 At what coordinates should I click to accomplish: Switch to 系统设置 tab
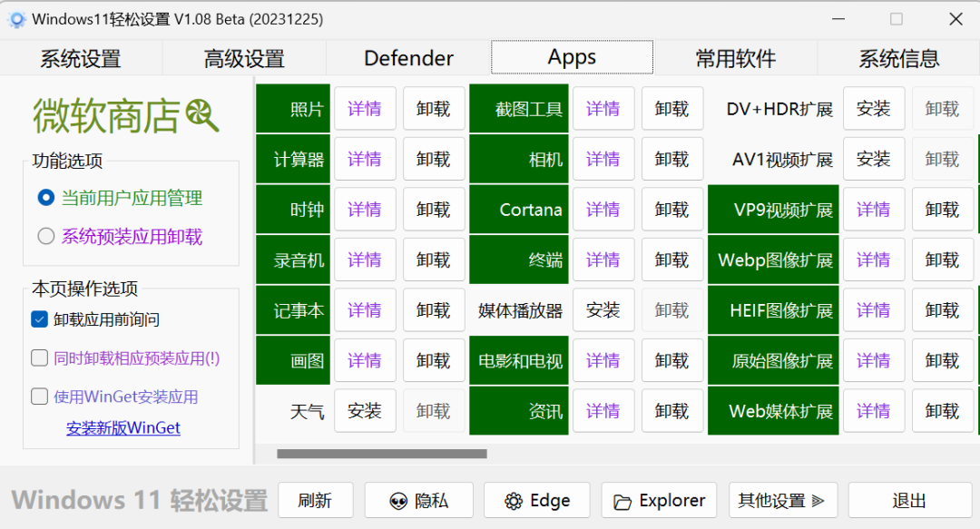(x=81, y=58)
